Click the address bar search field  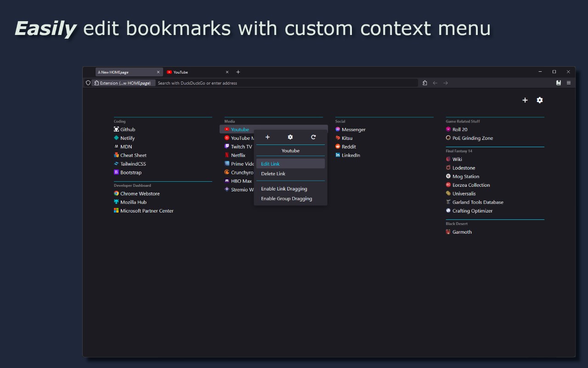tap(287, 83)
